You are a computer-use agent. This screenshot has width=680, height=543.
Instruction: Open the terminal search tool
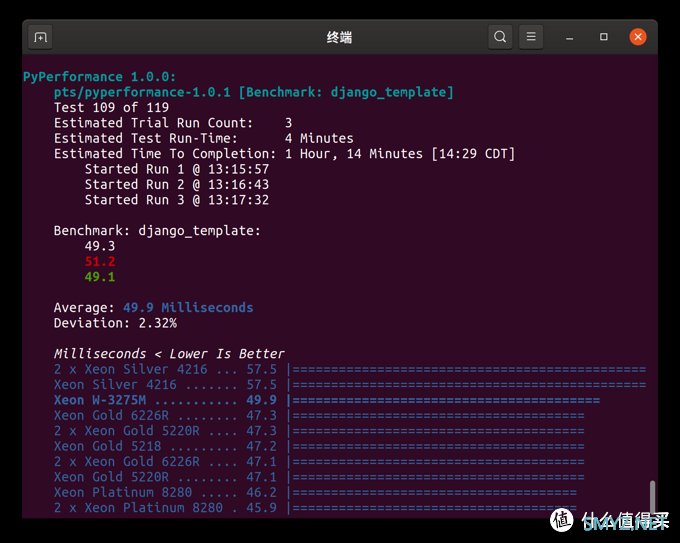[500, 37]
